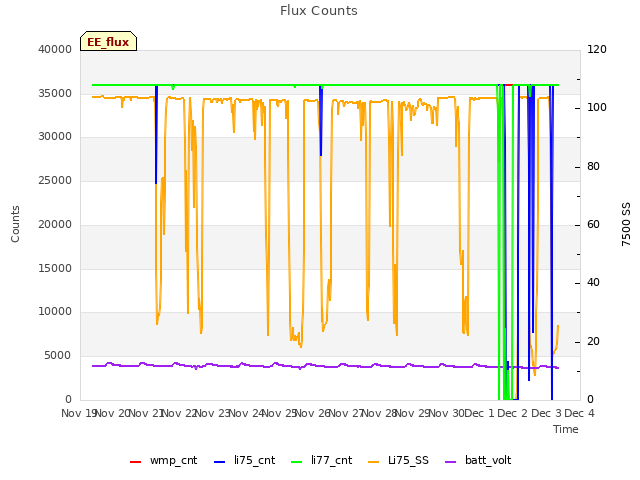Click the Nov 19 date label
The height and width of the screenshot is (480, 640).
click(x=79, y=413)
